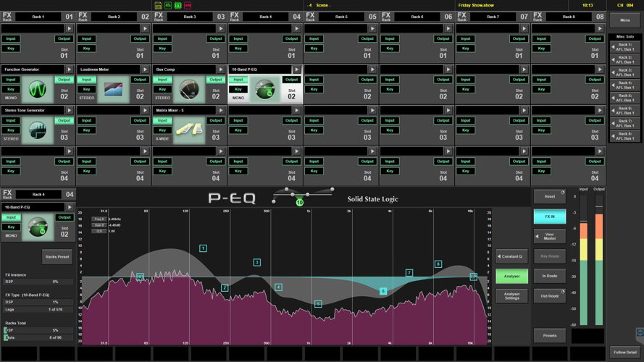Select EQ band node 2
Image resolution: width=644 pixels, height=362 pixels.
225,287
